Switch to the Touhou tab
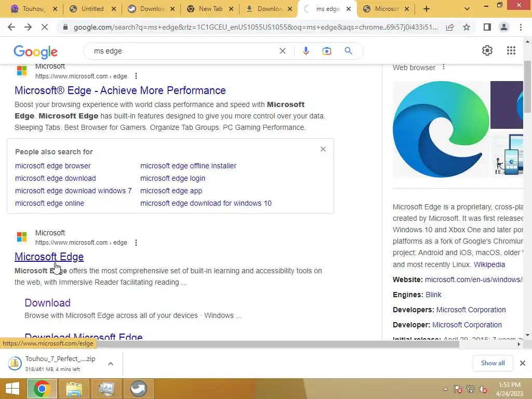Screen dimensions: 532x399 34,9
